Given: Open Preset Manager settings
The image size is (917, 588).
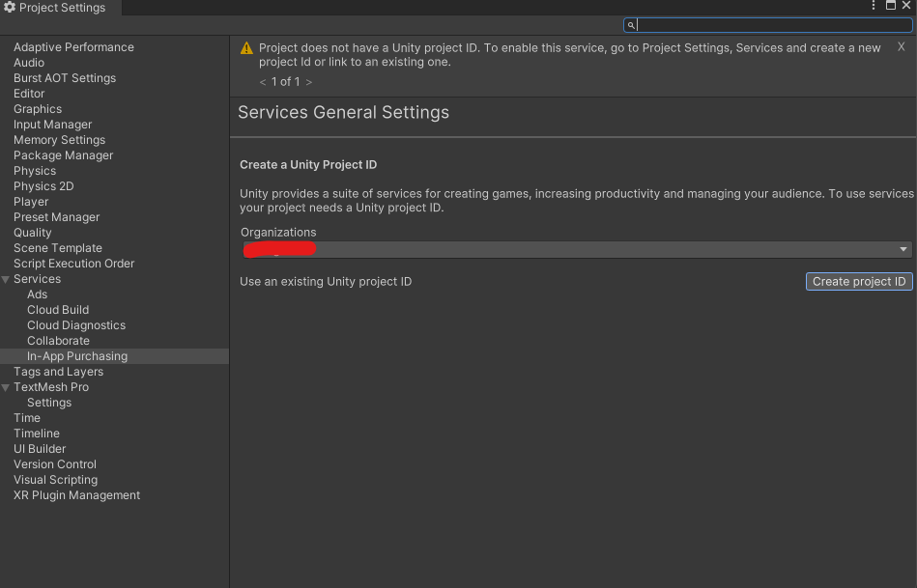Looking at the screenshot, I should pyautogui.click(x=56, y=217).
